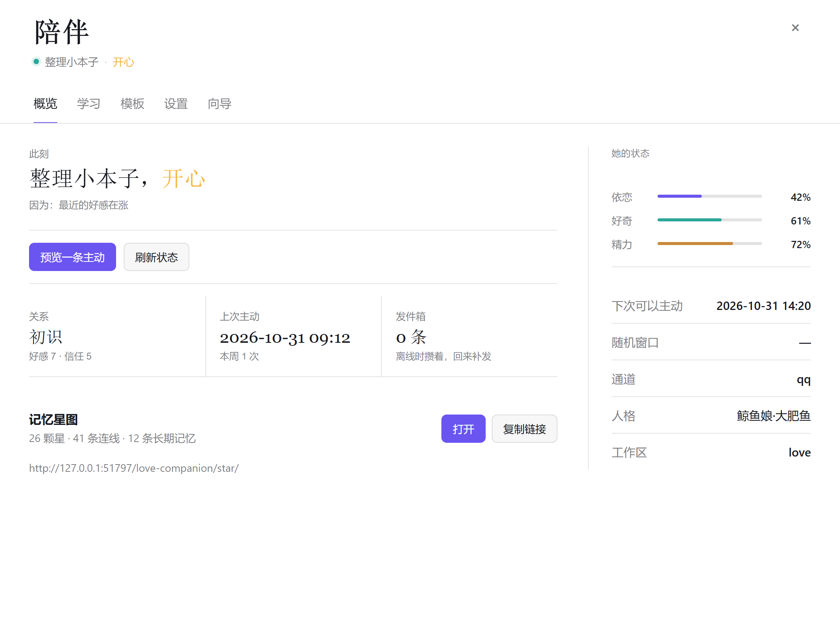Click the orange 开心 mood in the header

tap(123, 62)
